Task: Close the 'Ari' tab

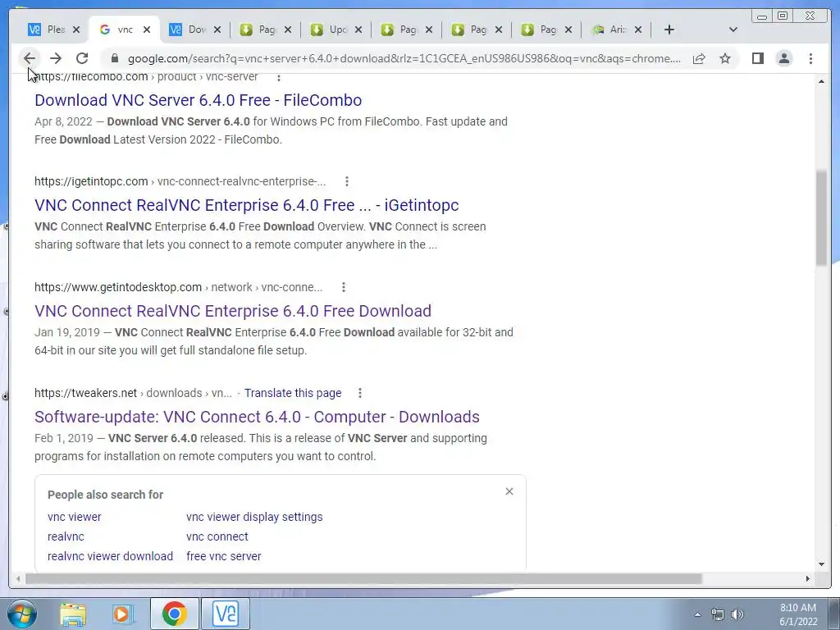Action: pos(638,30)
